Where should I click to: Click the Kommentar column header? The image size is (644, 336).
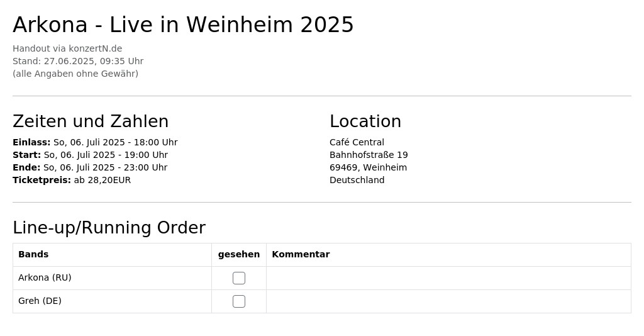[x=301, y=254]
